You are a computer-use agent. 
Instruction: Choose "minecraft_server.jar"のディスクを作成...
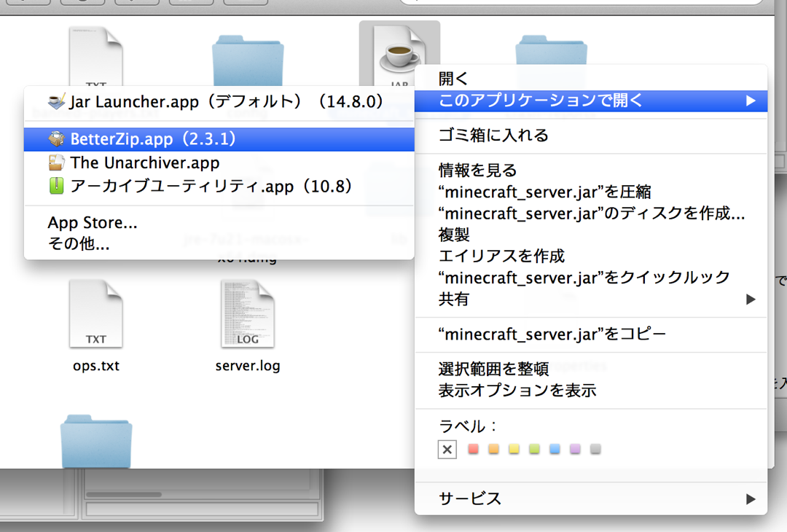point(591,214)
